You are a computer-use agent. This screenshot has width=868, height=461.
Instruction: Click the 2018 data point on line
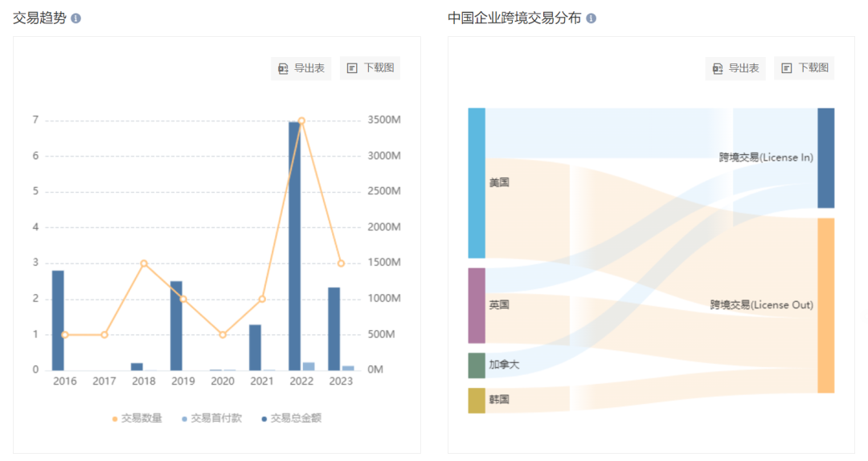coord(144,263)
